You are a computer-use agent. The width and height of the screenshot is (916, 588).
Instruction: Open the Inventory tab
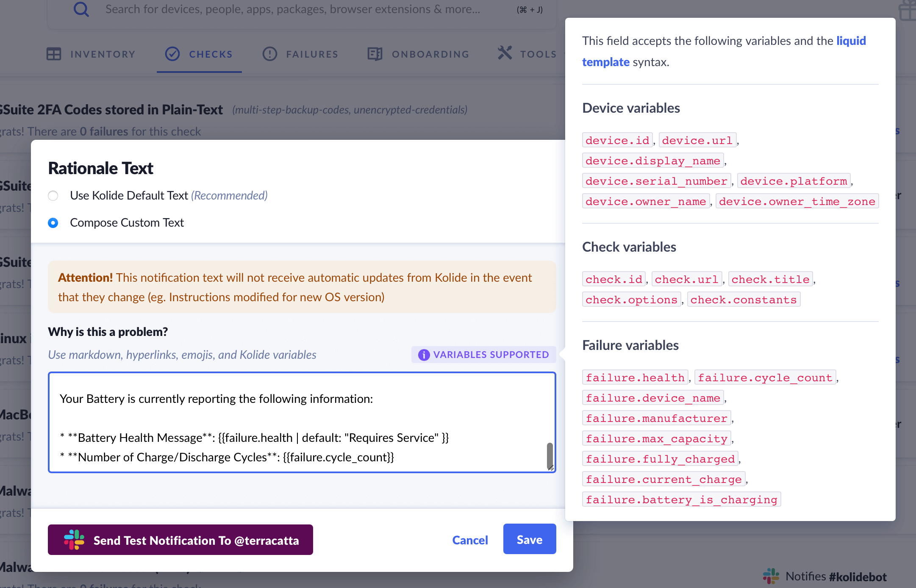coord(103,54)
